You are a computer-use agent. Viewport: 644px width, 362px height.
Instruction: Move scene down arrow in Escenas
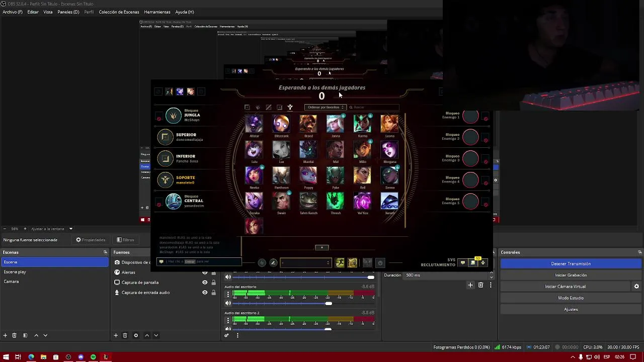[x=45, y=335]
